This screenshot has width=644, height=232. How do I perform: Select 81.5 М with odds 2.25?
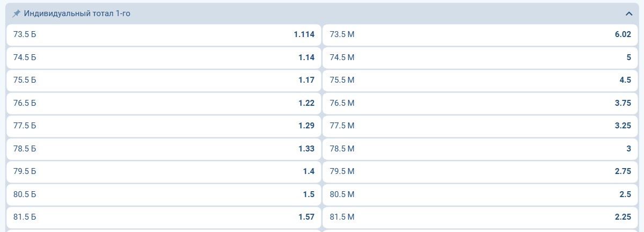(480, 217)
